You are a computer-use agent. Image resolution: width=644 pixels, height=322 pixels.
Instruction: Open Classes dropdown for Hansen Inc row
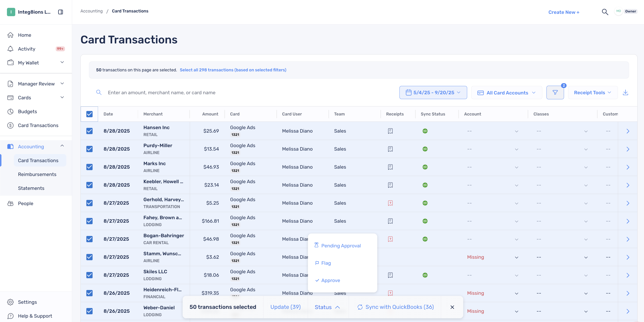(x=586, y=131)
